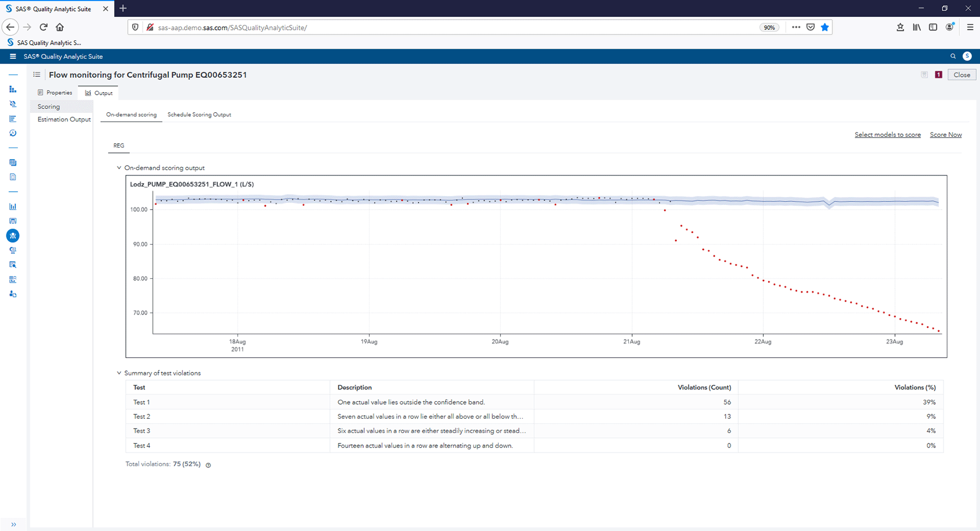The height and width of the screenshot is (531, 980).
Task: Open the user avatar labeled S
Action: tap(967, 56)
